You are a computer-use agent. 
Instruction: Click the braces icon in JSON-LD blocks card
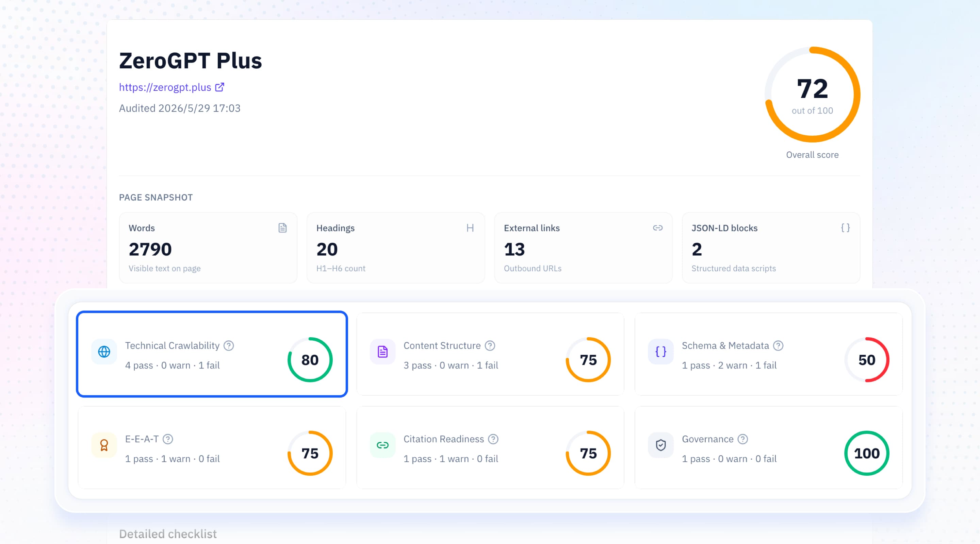coord(845,228)
